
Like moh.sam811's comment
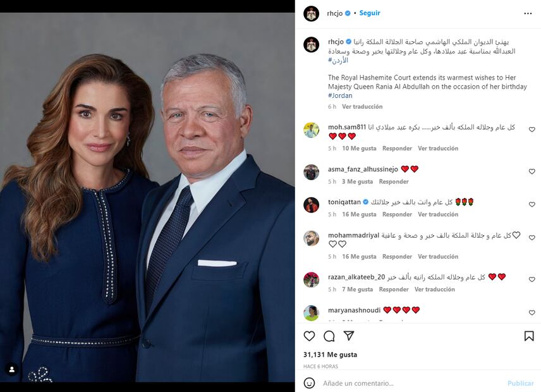point(532,130)
